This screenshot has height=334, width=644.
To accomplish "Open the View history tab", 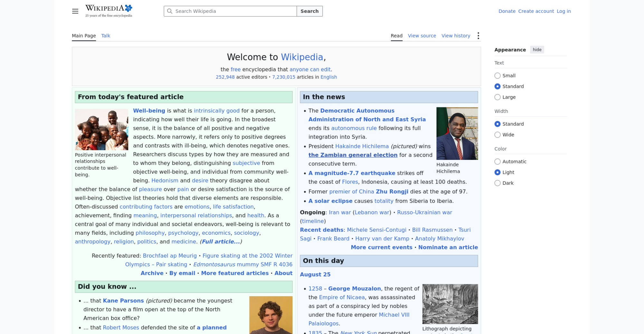I will pyautogui.click(x=456, y=36).
